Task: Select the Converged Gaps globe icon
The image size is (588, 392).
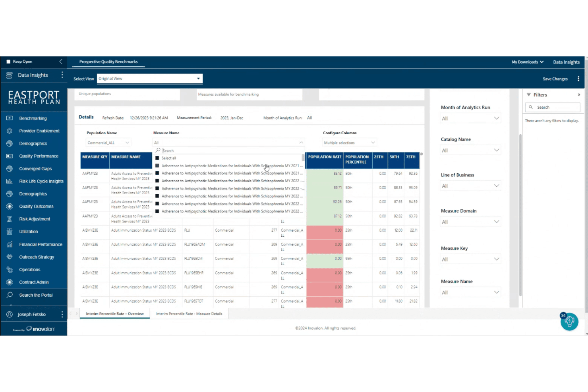Action: pos(10,169)
